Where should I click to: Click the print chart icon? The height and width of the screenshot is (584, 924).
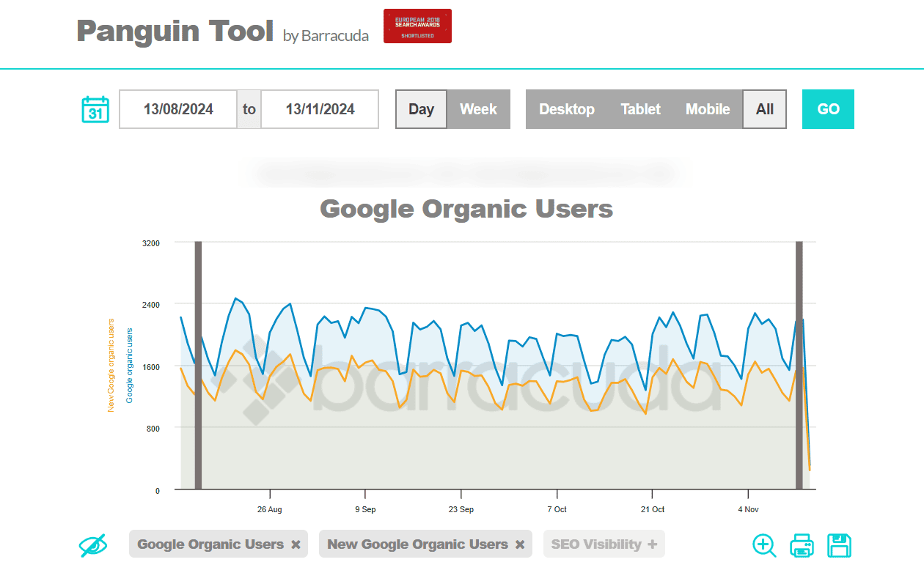pyautogui.click(x=802, y=546)
